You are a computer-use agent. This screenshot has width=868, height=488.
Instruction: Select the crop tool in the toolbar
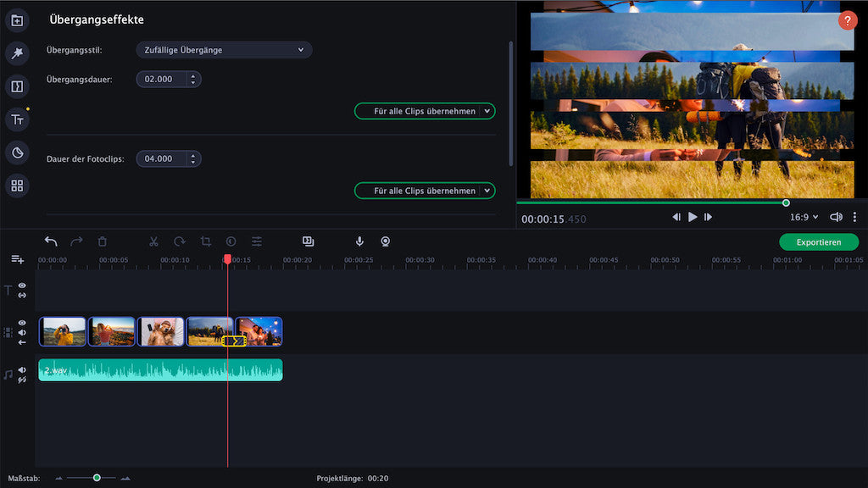(x=205, y=241)
